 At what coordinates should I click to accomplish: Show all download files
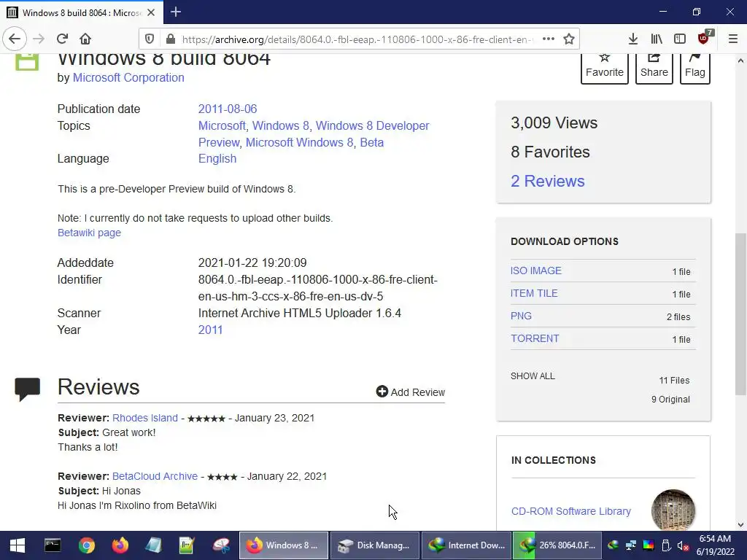(x=533, y=376)
